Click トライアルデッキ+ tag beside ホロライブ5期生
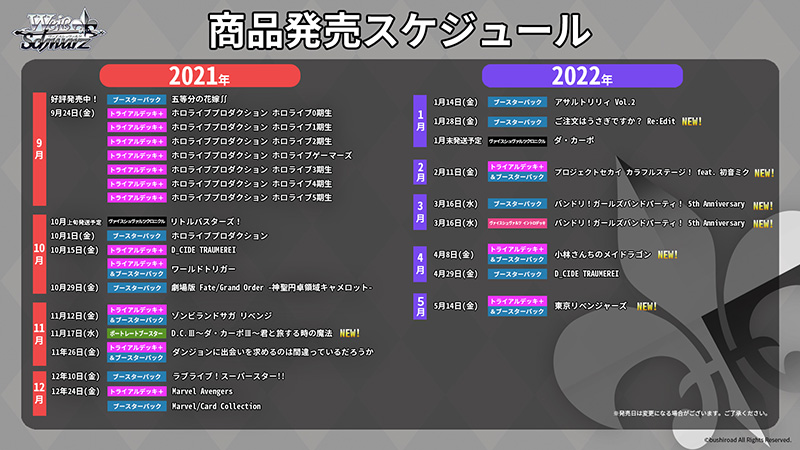This screenshot has width=800, height=450. [137, 198]
